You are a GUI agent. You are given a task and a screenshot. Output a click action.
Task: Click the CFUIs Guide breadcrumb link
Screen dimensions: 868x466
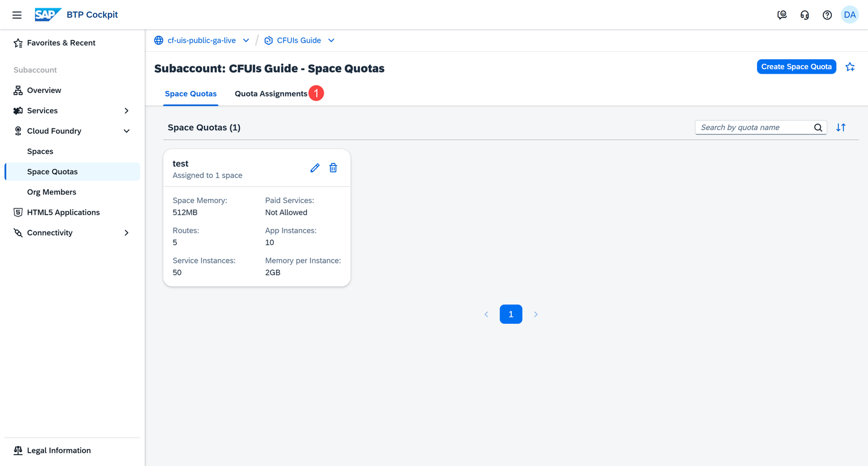point(299,40)
